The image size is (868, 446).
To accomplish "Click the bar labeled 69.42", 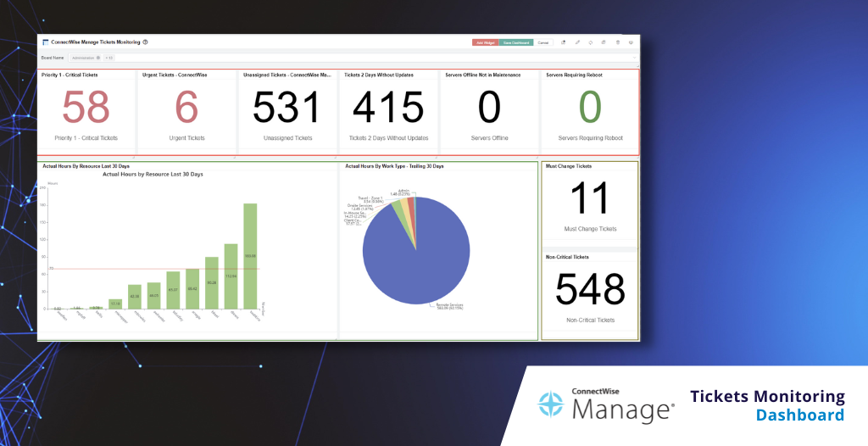I will tap(192, 288).
